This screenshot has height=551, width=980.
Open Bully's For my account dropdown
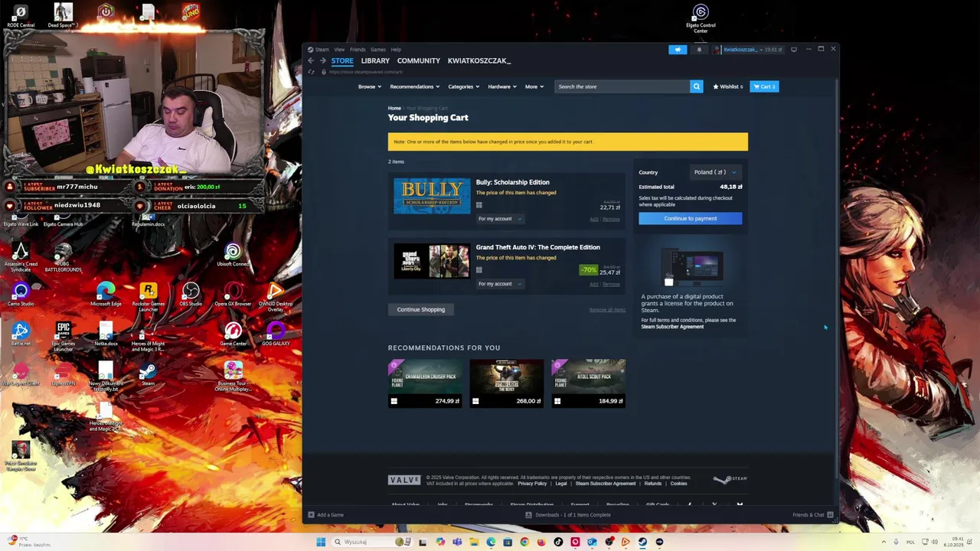coord(499,219)
